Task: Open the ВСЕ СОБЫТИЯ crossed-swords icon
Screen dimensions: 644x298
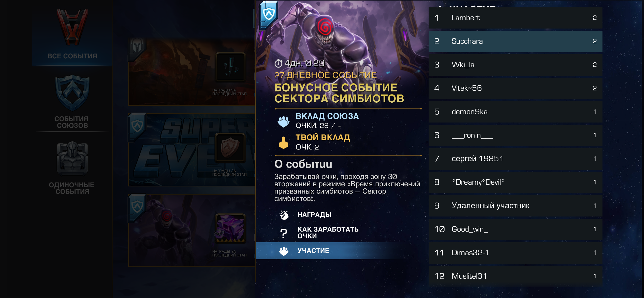Action: click(72, 28)
